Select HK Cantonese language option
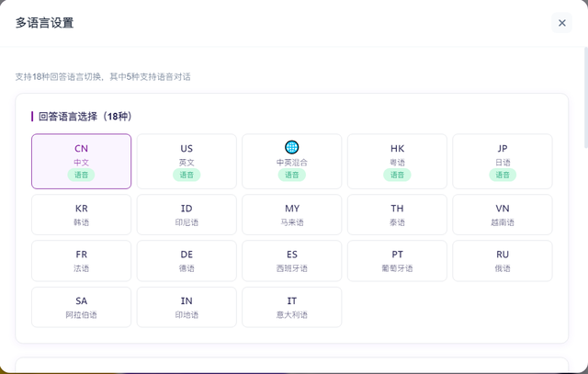588x374 pixels. (x=397, y=162)
